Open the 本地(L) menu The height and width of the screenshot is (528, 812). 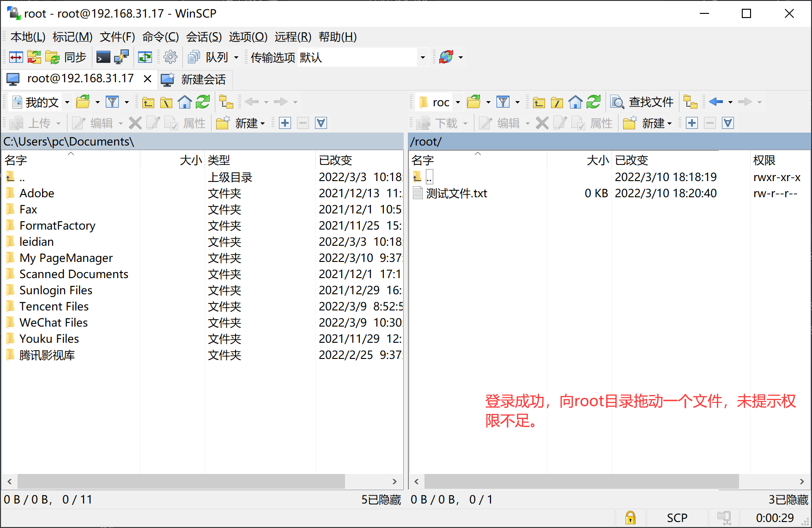point(28,37)
